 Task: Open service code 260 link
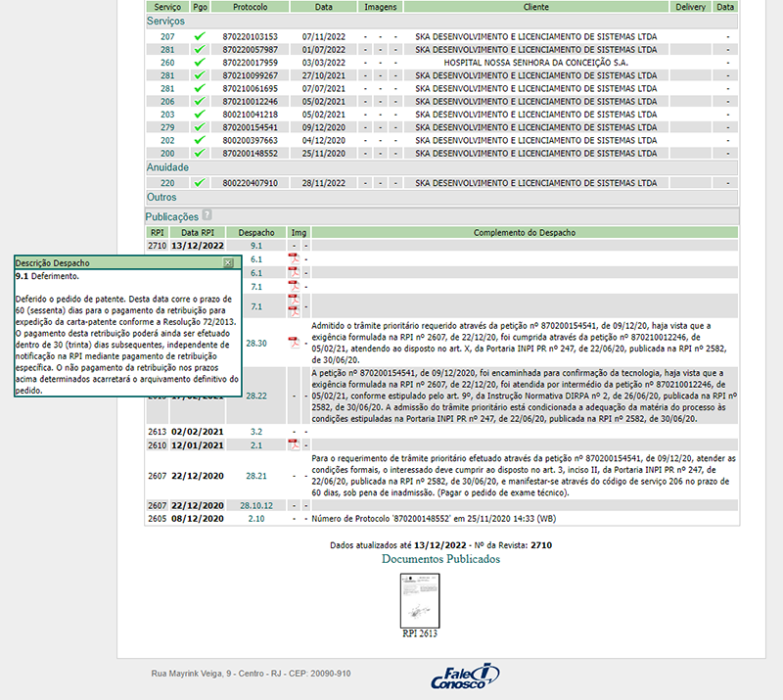coord(167,63)
